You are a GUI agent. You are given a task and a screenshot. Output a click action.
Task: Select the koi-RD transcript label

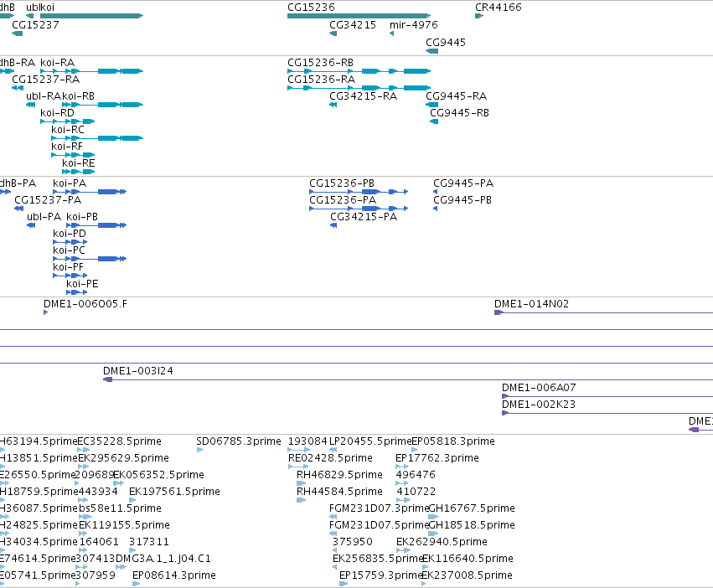coord(57,113)
